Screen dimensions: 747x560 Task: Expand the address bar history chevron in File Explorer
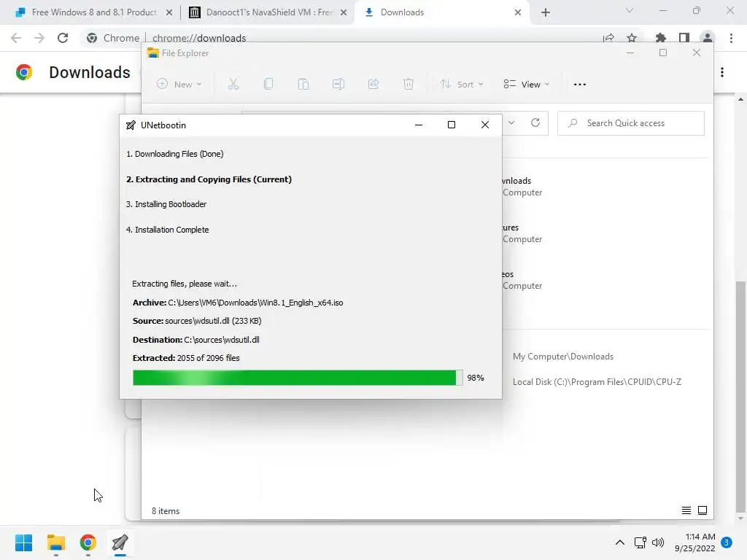[511, 122]
